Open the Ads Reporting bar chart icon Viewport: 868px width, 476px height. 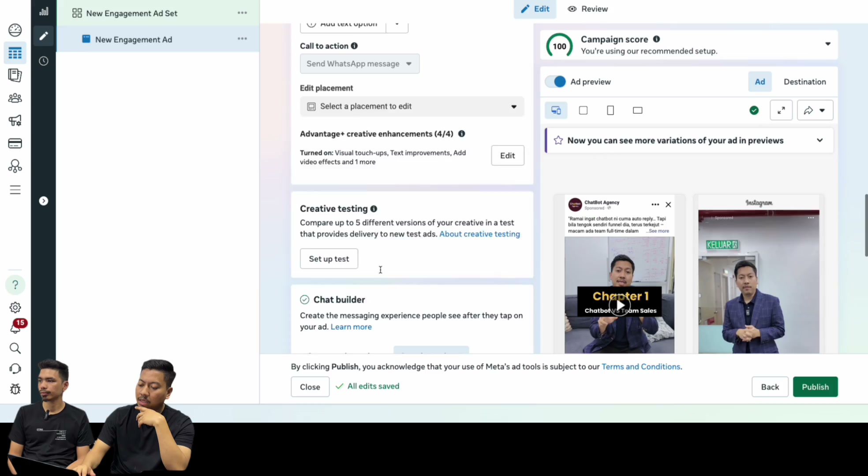(x=43, y=11)
